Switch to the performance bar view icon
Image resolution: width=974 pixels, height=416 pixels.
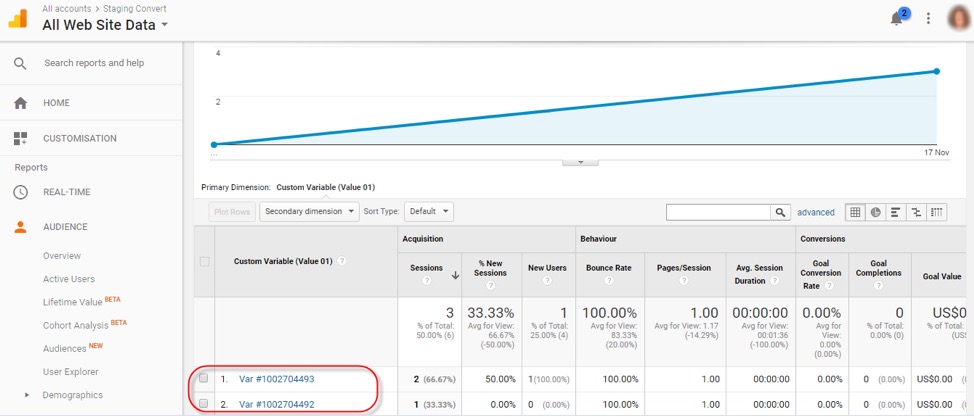point(895,212)
